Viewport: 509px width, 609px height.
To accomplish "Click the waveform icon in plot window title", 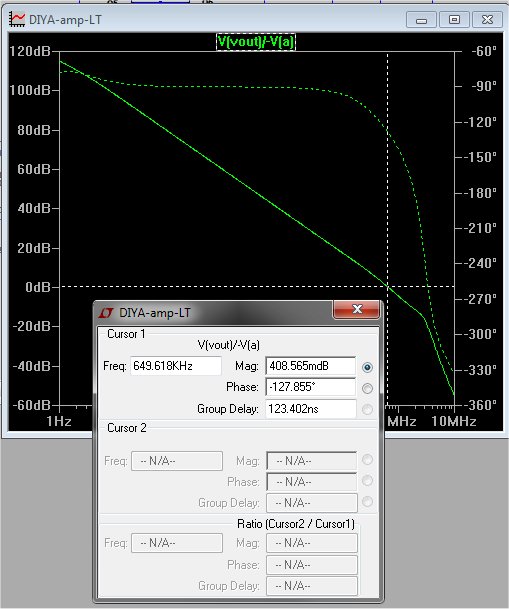I will [17, 19].
